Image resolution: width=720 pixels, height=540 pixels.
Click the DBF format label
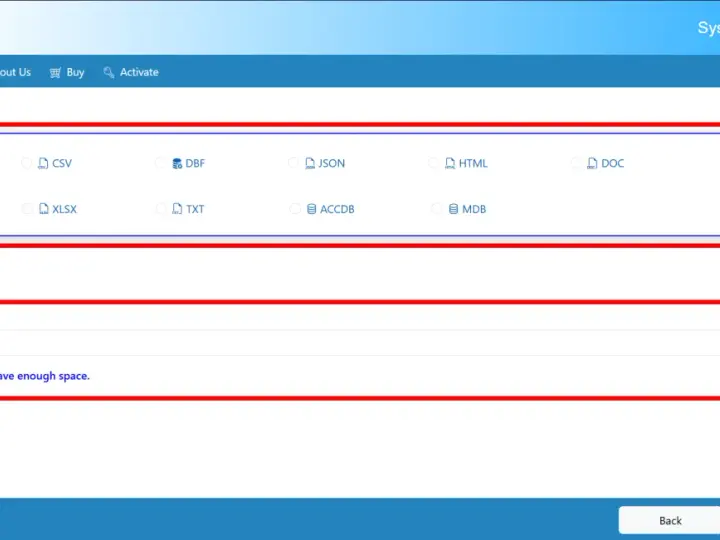tap(195, 163)
